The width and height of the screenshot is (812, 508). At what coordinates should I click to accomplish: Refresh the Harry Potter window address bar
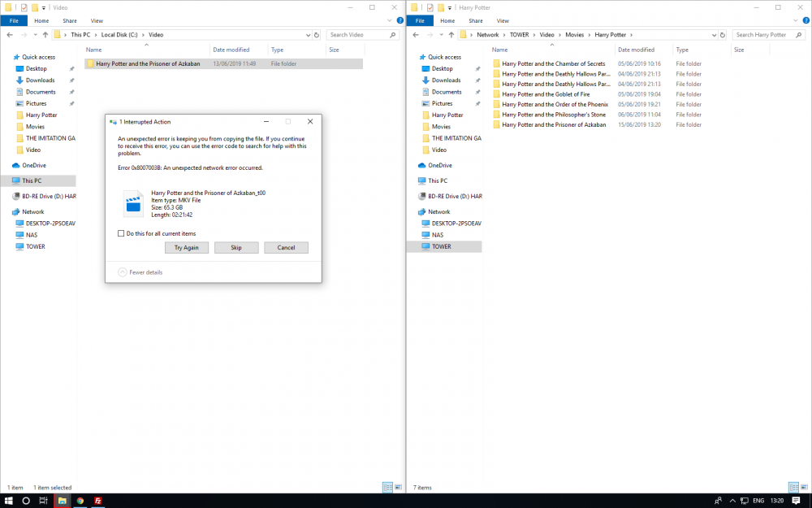(x=723, y=35)
